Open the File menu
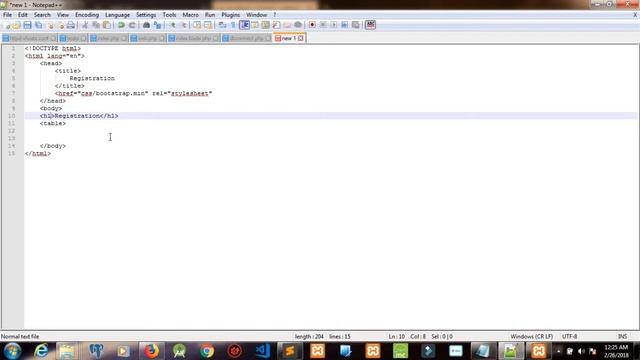 7,15
